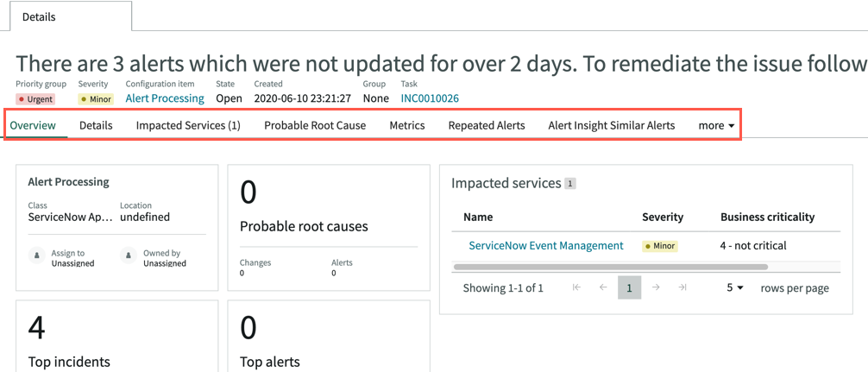Click the created date 2020-06-10 23:21:27
This screenshot has width=868, height=372.
pos(302,98)
